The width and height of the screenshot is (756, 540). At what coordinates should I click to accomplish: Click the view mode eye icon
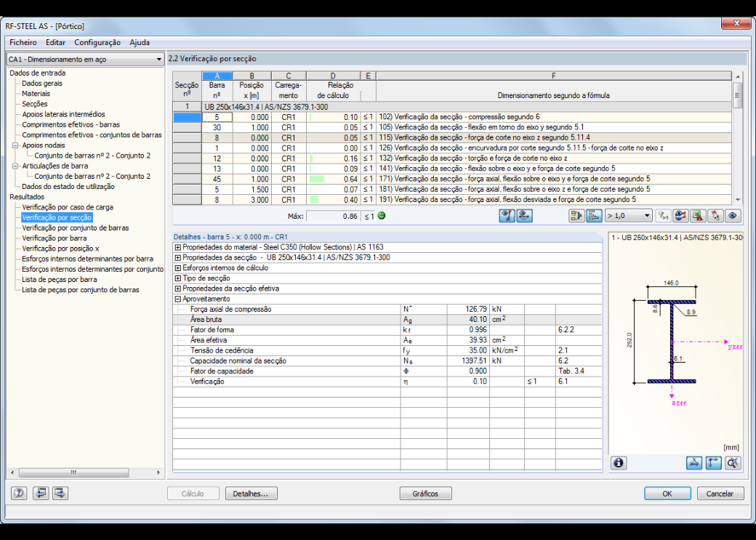point(733,216)
